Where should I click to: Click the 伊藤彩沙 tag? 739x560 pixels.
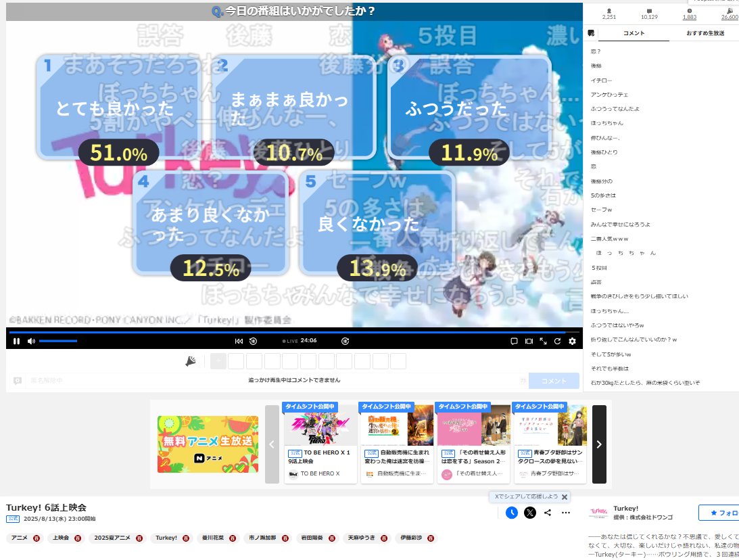point(411,538)
